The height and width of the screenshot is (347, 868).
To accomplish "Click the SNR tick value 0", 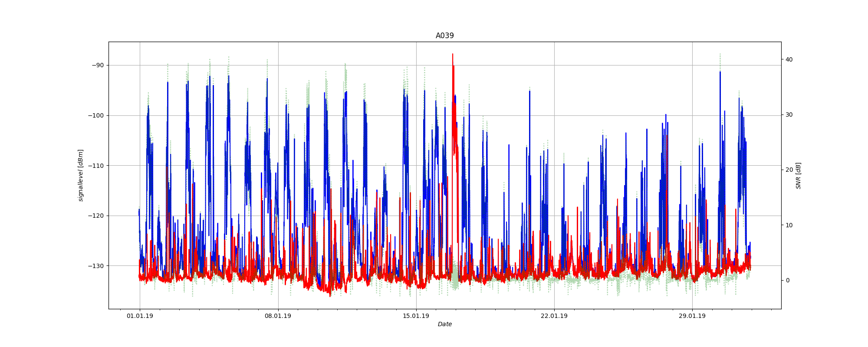I will tap(787, 280).
